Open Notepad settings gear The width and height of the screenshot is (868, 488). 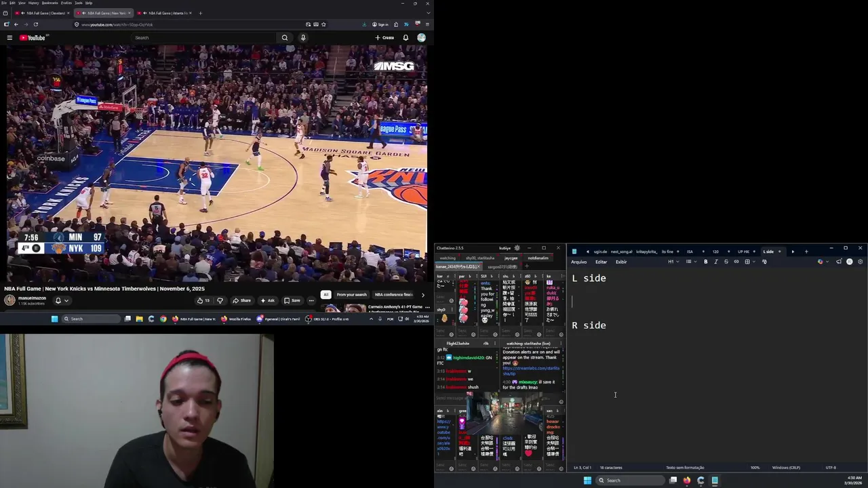tap(861, 262)
